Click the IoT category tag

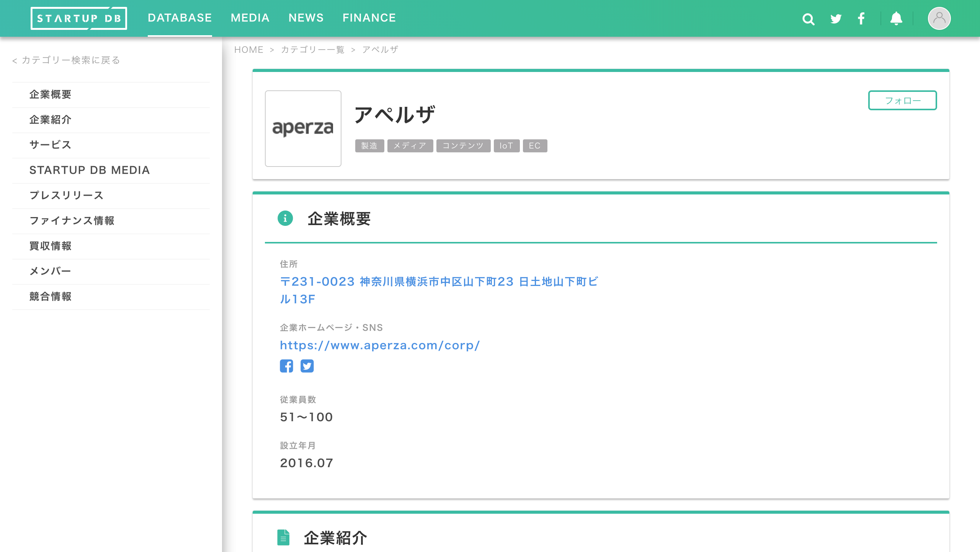click(506, 146)
